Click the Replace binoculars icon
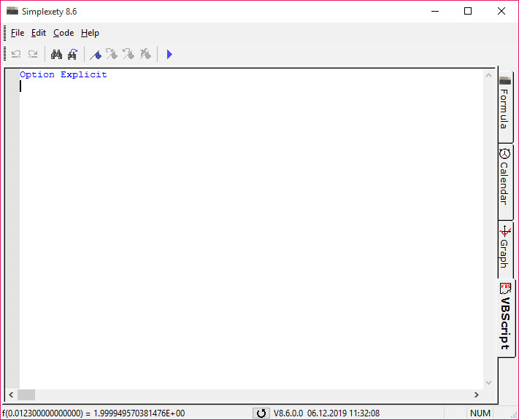519x420 pixels. [72, 54]
